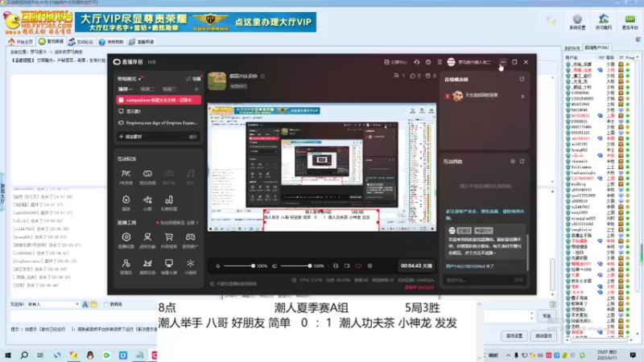Open taskbar search magnifier
This screenshot has height=362, width=644.
tap(24, 355)
